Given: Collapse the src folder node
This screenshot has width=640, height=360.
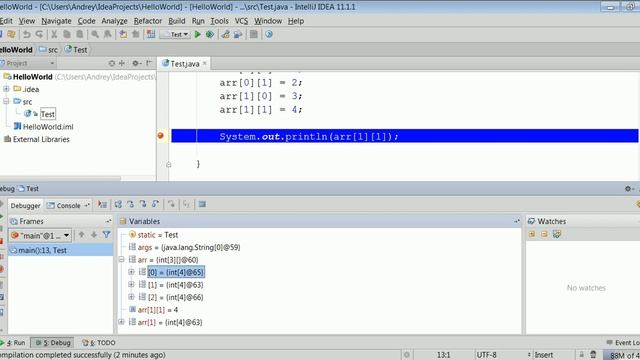Looking at the screenshot, I should 6,101.
